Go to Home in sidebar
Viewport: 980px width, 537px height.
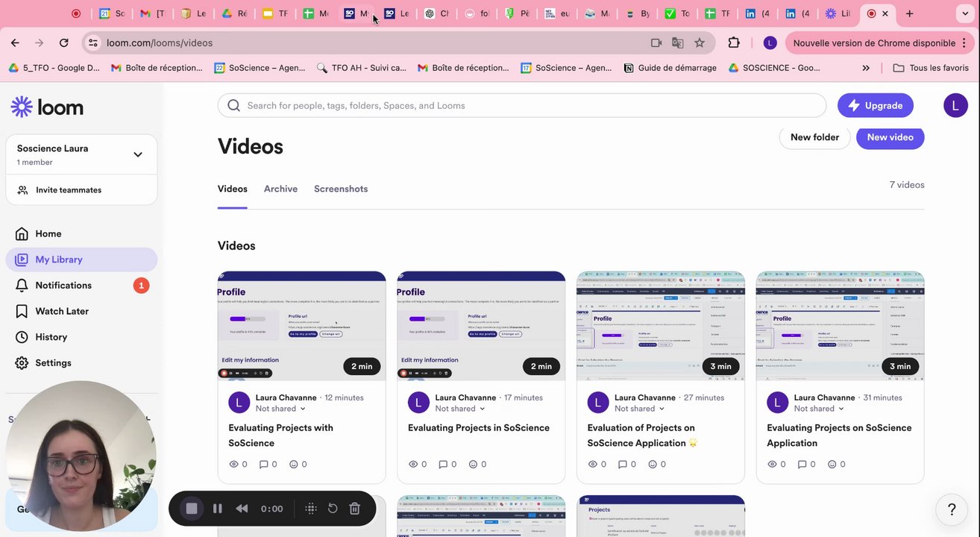[81, 233]
